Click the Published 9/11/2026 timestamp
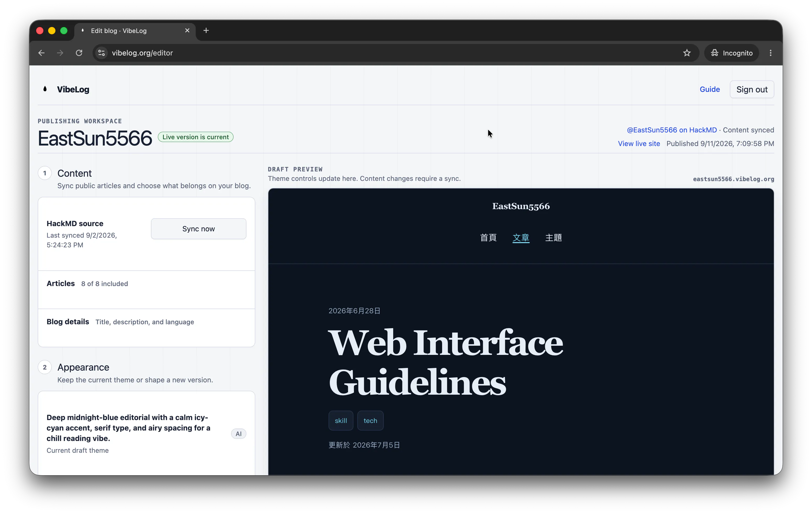This screenshot has height=514, width=812. (x=720, y=144)
